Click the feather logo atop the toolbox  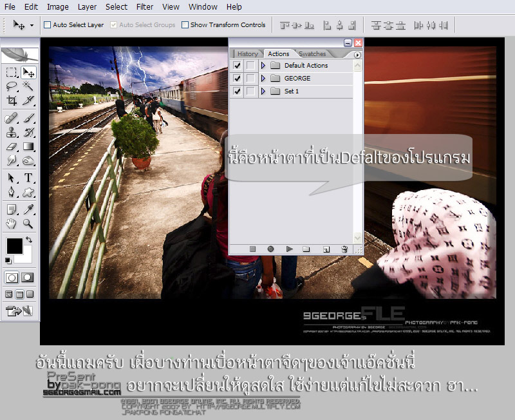(x=20, y=55)
